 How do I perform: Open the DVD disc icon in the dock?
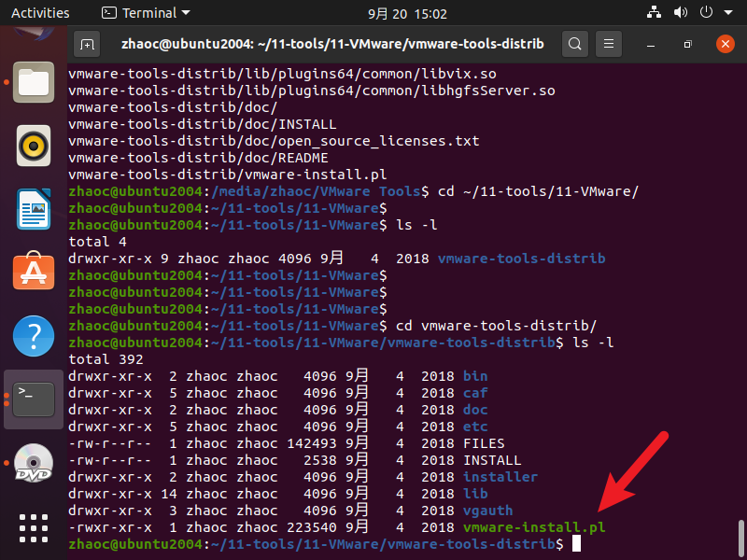[34, 463]
